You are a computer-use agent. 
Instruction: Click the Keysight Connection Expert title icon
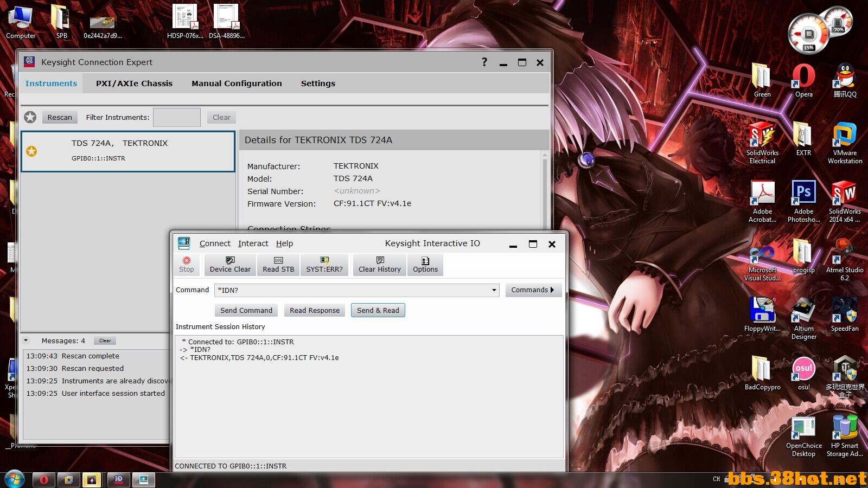[x=29, y=61]
